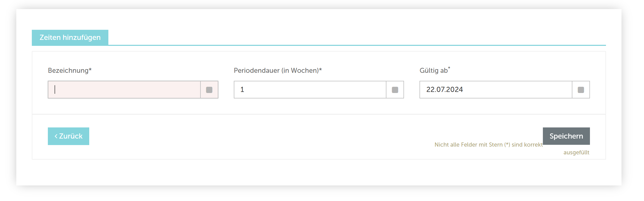Viewport: 644px width, 201px height.
Task: Save the entry with Speichern
Action: click(x=566, y=136)
